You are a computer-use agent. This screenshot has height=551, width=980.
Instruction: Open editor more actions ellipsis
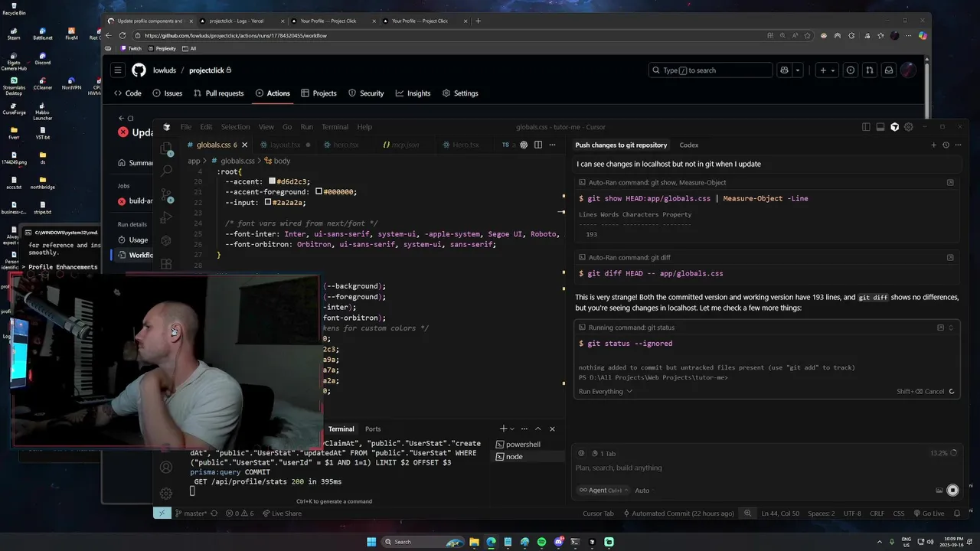point(553,145)
